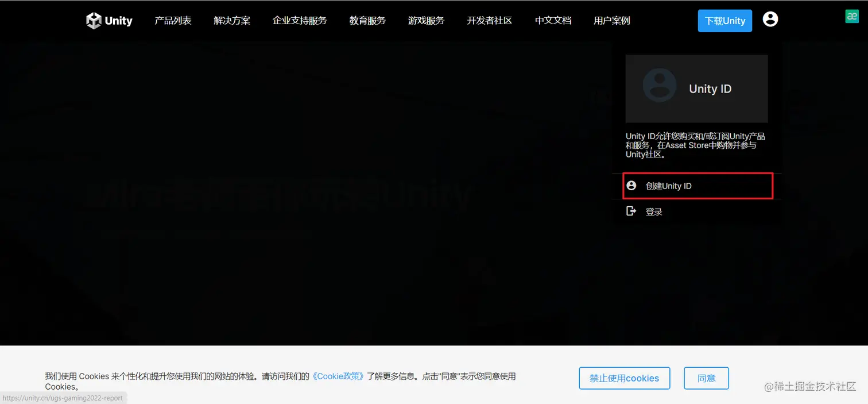Open the 开发者社区 menu
Image resolution: width=868 pixels, height=404 pixels.
(490, 21)
